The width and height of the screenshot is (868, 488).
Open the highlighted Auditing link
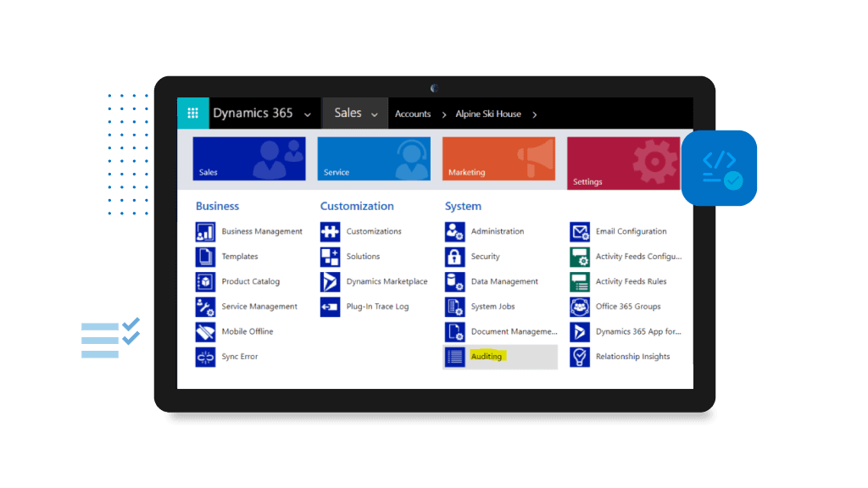tap(487, 357)
